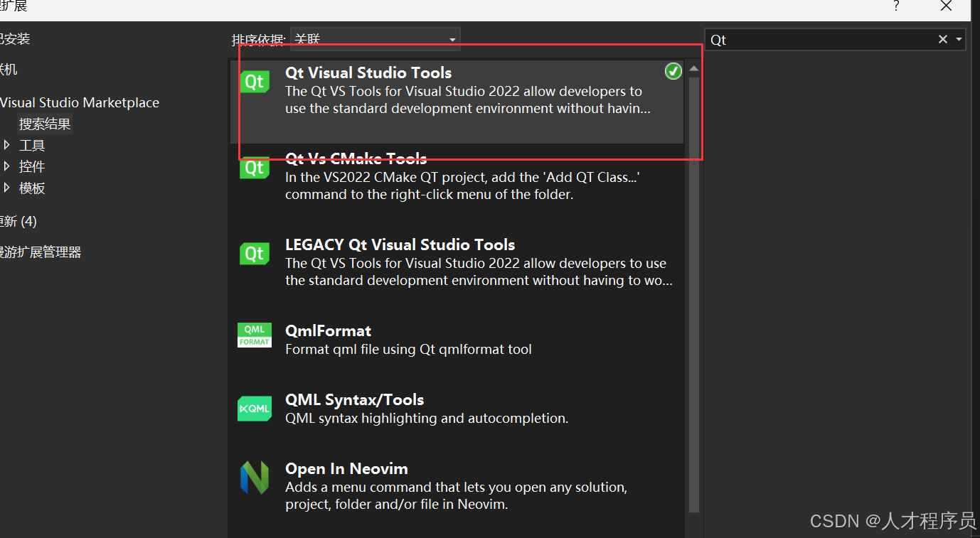Expand the 模板 tree node
The height and width of the screenshot is (538, 980).
click(7, 188)
